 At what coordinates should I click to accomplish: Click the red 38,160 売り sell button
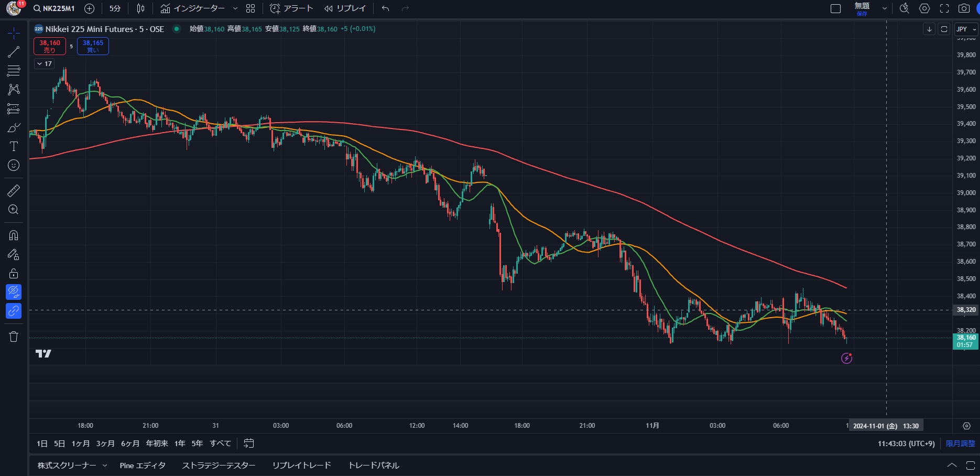click(x=50, y=46)
